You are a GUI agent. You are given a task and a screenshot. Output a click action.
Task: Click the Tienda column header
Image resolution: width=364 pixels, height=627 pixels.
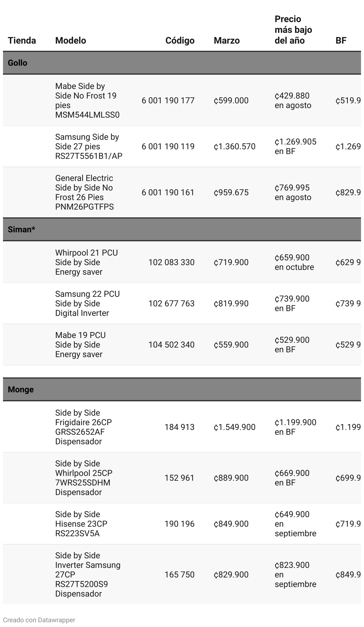point(22,40)
